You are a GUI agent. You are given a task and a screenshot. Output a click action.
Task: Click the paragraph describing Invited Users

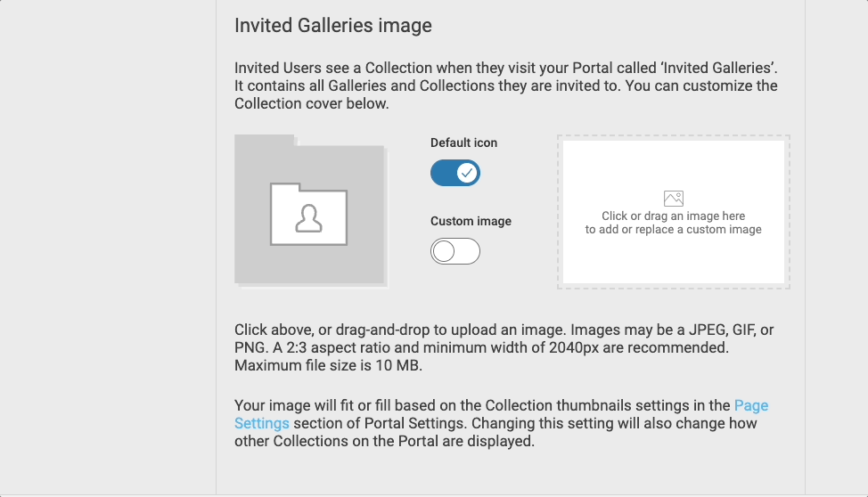pyautogui.click(x=506, y=86)
